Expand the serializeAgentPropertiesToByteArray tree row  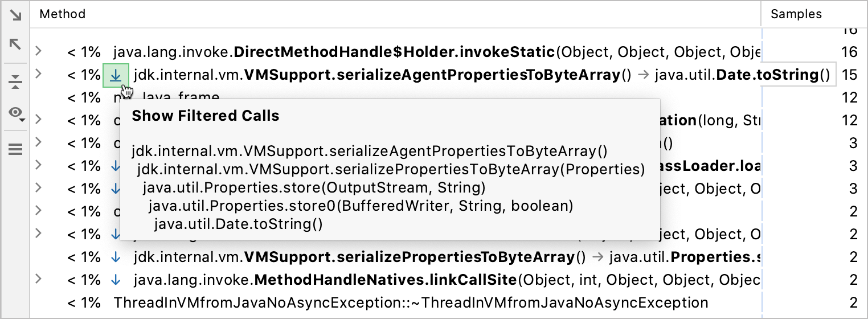coord(38,75)
